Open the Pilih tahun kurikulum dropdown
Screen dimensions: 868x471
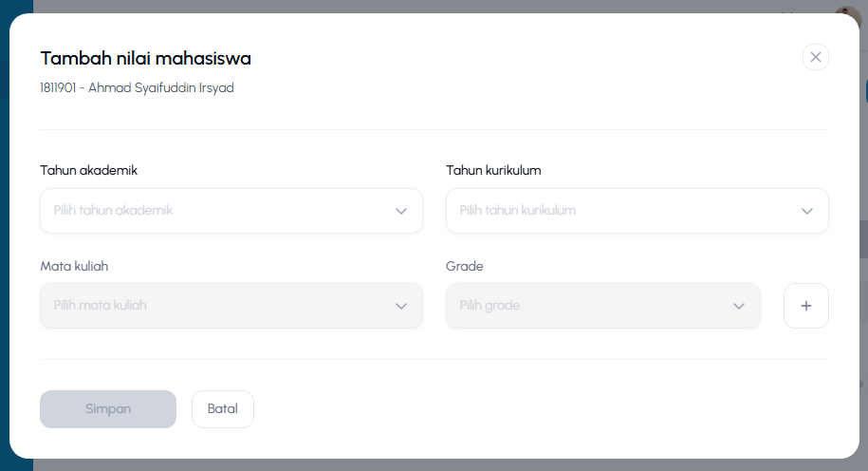coord(637,211)
